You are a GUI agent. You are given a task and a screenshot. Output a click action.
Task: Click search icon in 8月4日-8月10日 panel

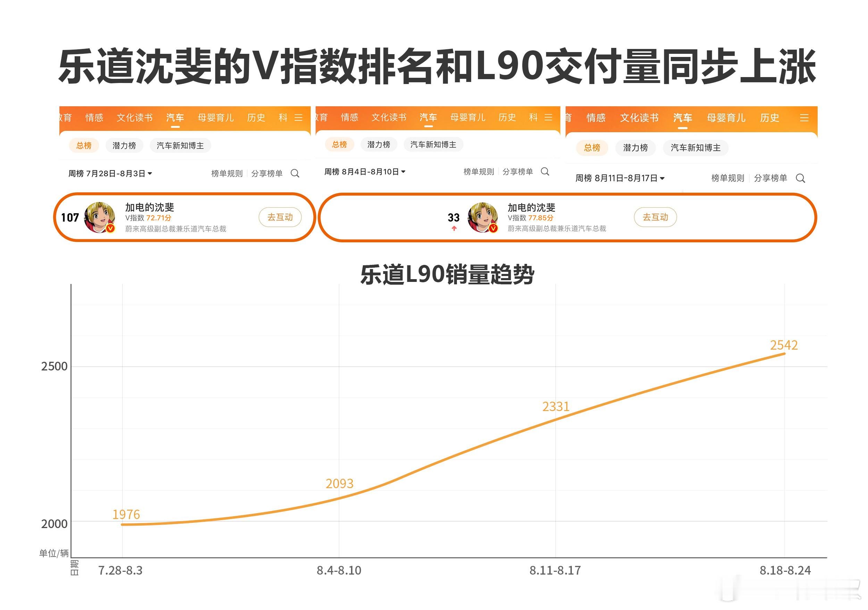(x=545, y=172)
